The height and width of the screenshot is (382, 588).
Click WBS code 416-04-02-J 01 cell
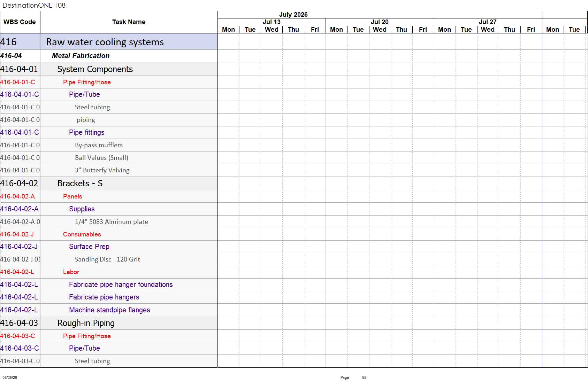coord(20,259)
